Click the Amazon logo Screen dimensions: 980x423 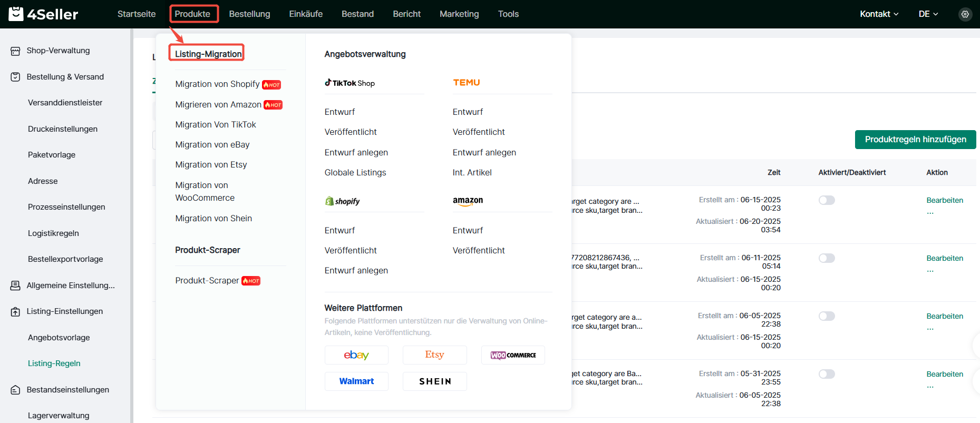coord(468,201)
